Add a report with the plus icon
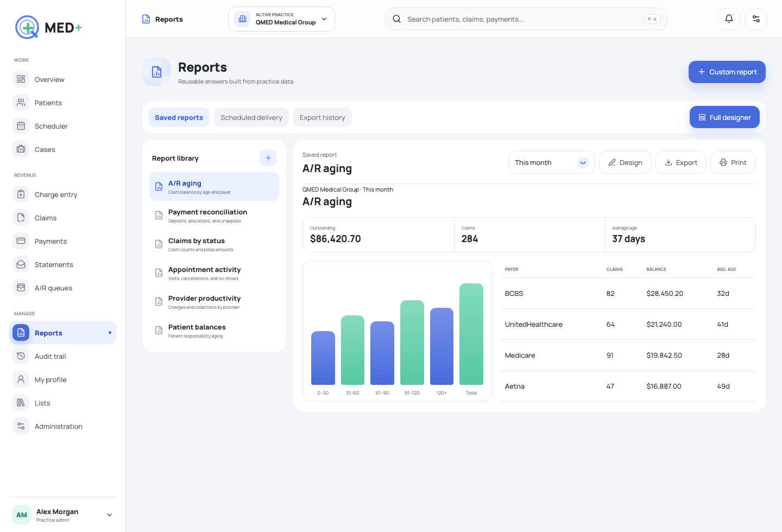 (268, 158)
